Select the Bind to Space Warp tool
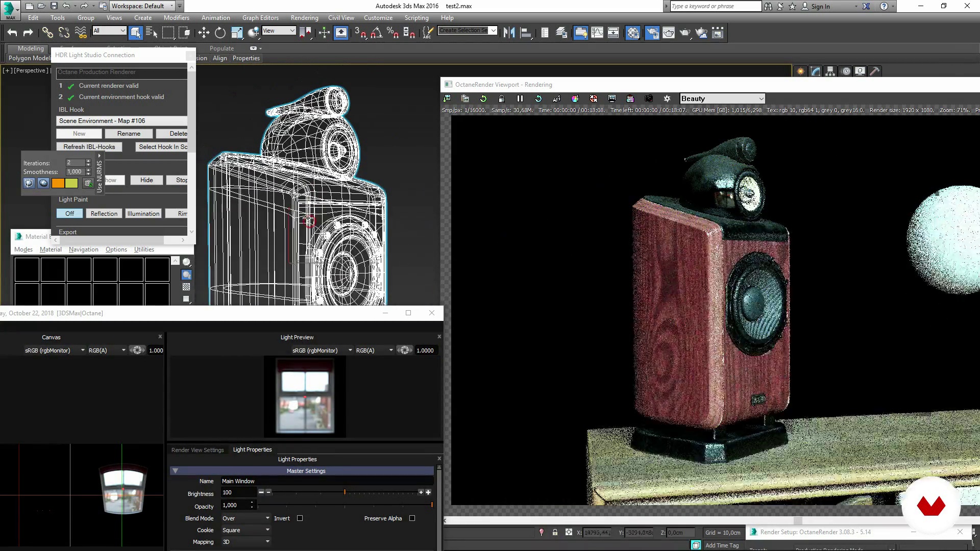Viewport: 980px width, 551px height. [x=81, y=33]
